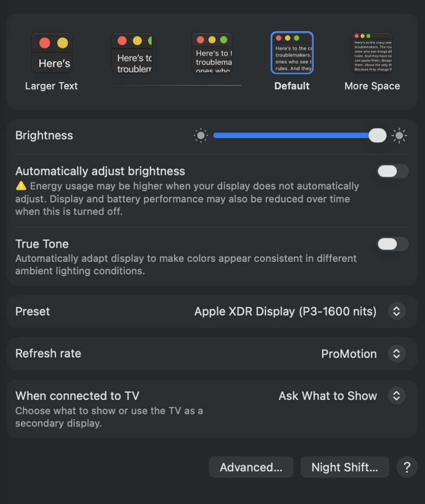425x504 pixels.
Task: Select the Default resolution thumbnail
Action: [292, 53]
